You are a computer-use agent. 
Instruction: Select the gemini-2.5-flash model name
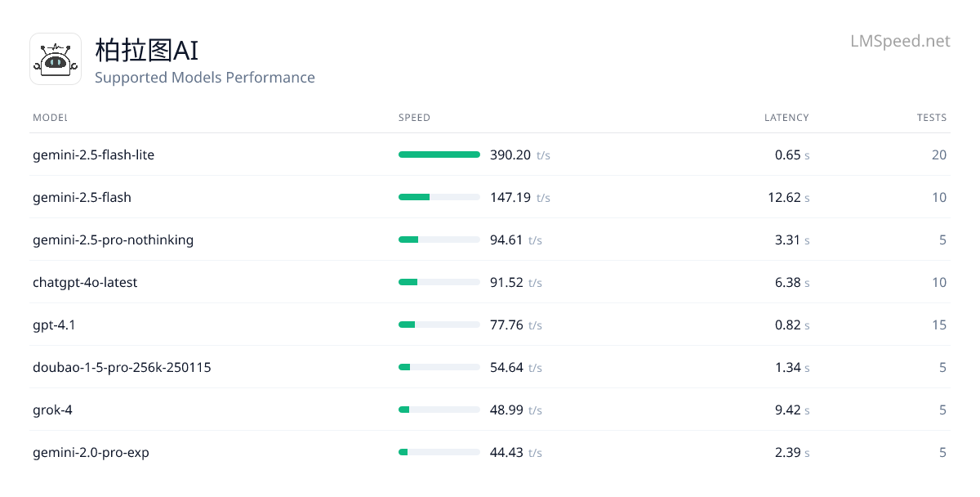[82, 197]
